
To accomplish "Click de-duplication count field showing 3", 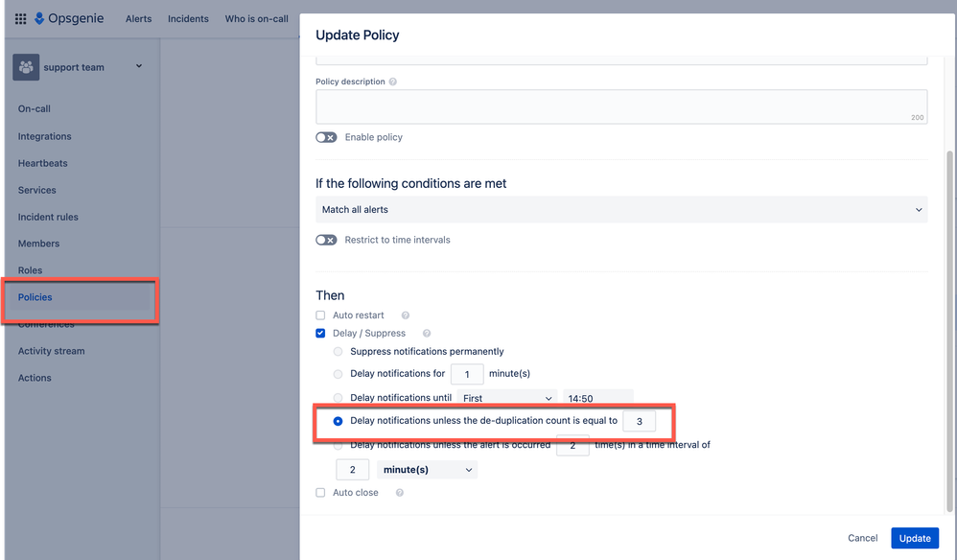I will [x=639, y=421].
